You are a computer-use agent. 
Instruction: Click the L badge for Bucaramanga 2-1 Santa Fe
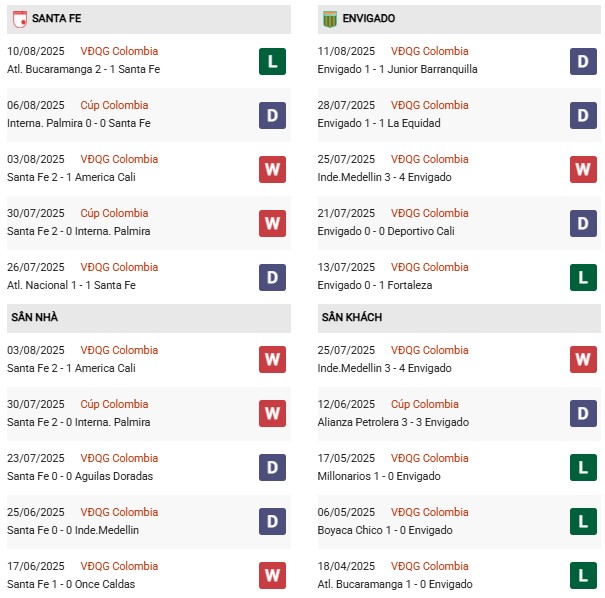tap(272, 61)
